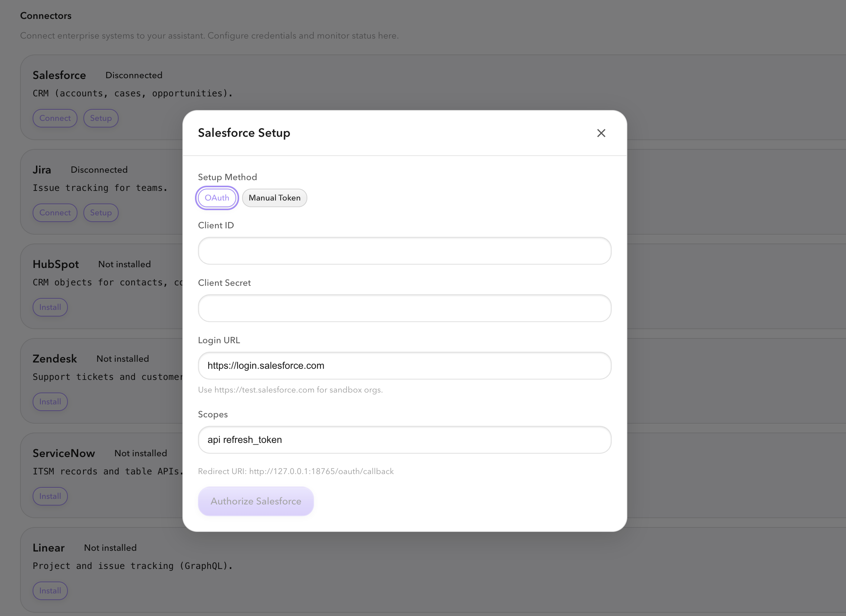The image size is (846, 616).
Task: Close the Salesforce Setup dialog
Action: click(x=601, y=133)
